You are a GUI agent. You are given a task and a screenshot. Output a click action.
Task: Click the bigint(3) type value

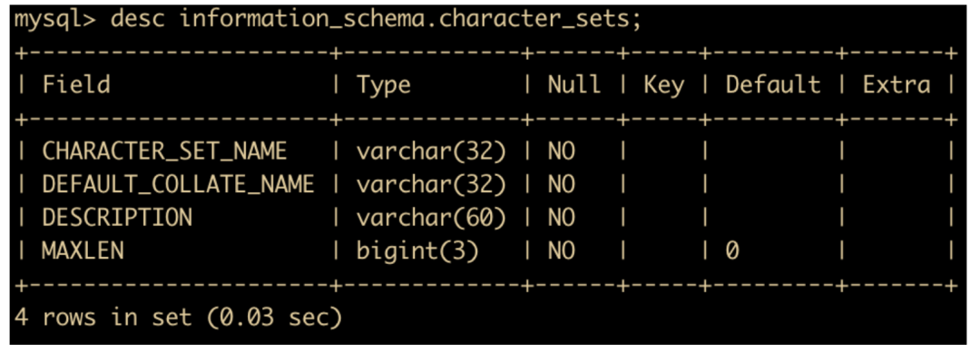pyautogui.click(x=417, y=250)
